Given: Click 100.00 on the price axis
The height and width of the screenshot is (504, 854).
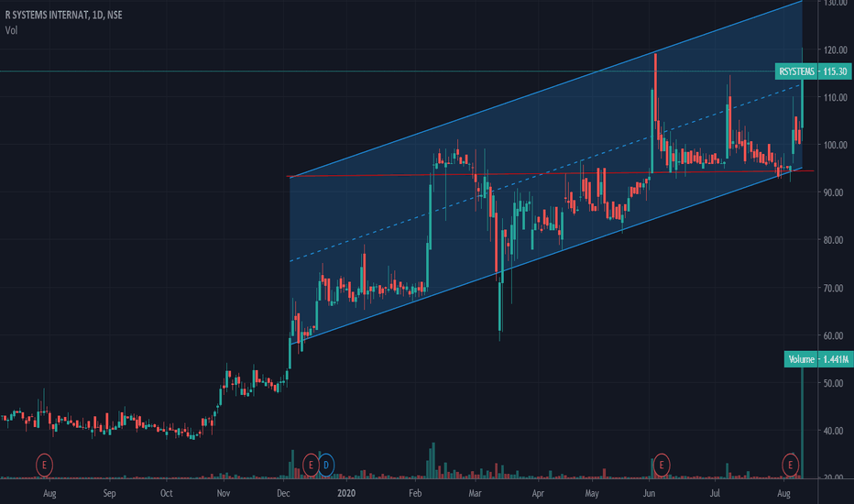Looking at the screenshot, I should (836, 145).
